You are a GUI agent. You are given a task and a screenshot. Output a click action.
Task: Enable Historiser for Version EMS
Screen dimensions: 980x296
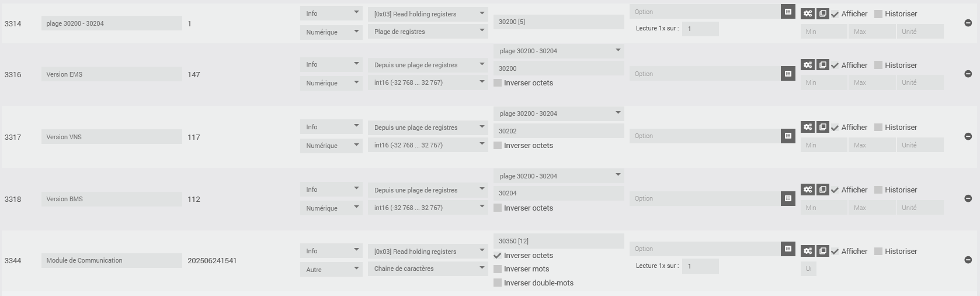click(878, 65)
